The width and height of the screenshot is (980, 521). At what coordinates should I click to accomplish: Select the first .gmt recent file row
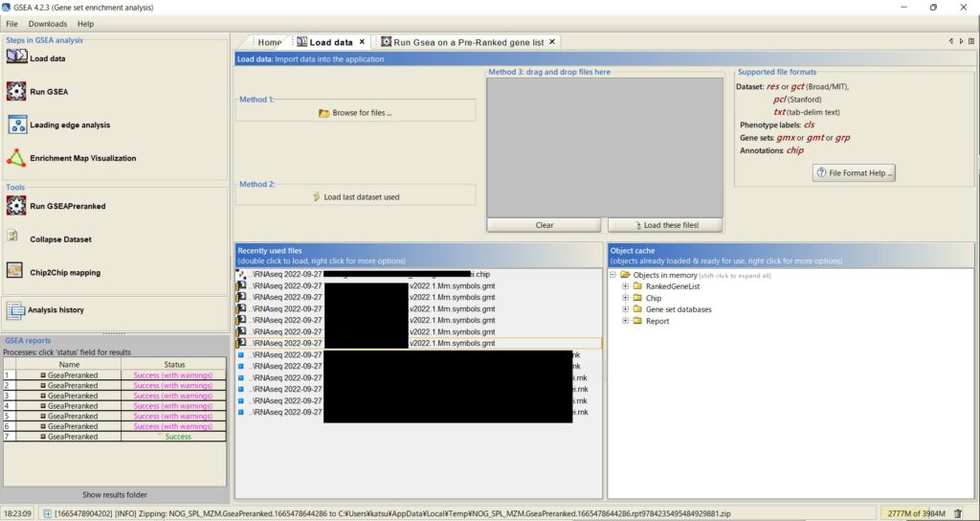click(x=418, y=285)
